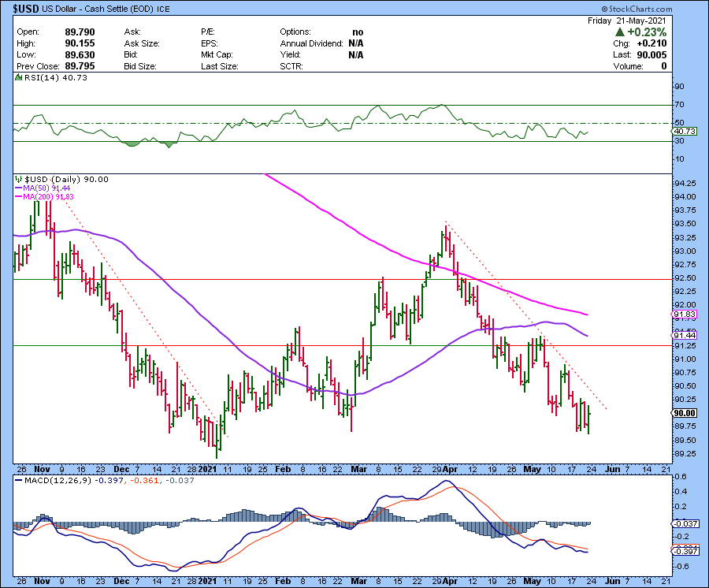Select the 91.83 MA(200) price tag
709x588 pixels.
pyautogui.click(x=683, y=314)
